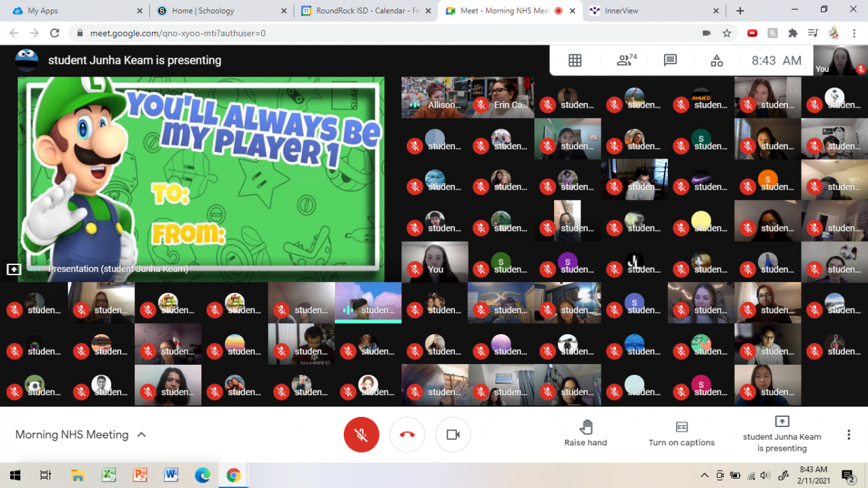The image size is (868, 488).
Task: Open the Meet activities shapes icon
Action: tap(717, 60)
